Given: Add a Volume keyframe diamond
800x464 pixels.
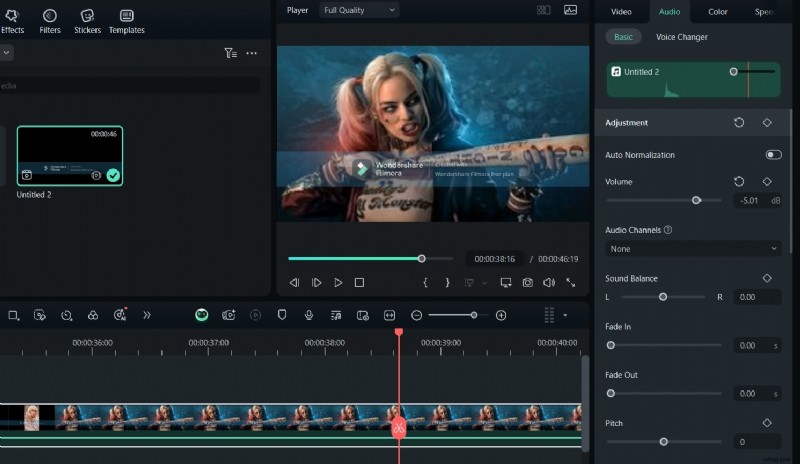Looking at the screenshot, I should (x=767, y=181).
